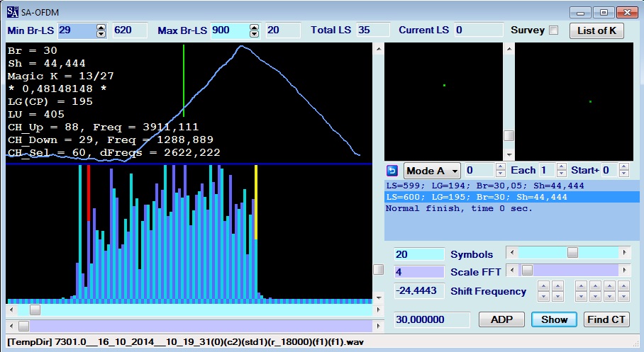This screenshot has height=352, width=644.
Task: Decrease Max Br-LS with spinner down arrow
Action: pos(254,34)
